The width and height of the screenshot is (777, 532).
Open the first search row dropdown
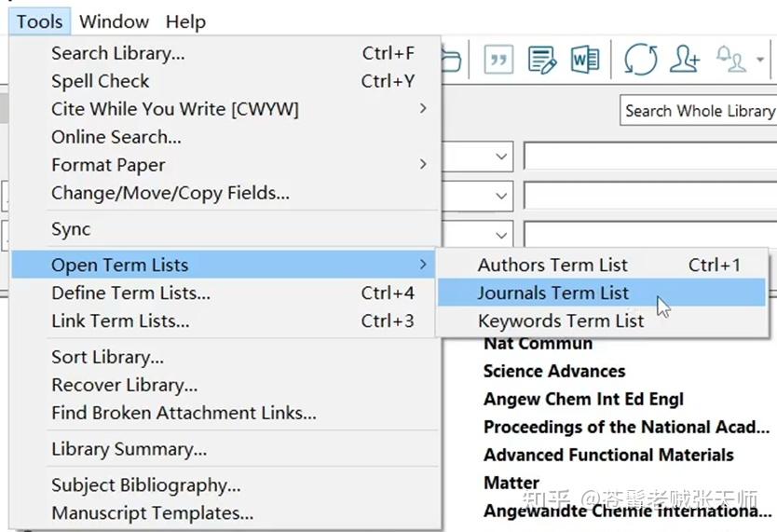click(x=502, y=157)
